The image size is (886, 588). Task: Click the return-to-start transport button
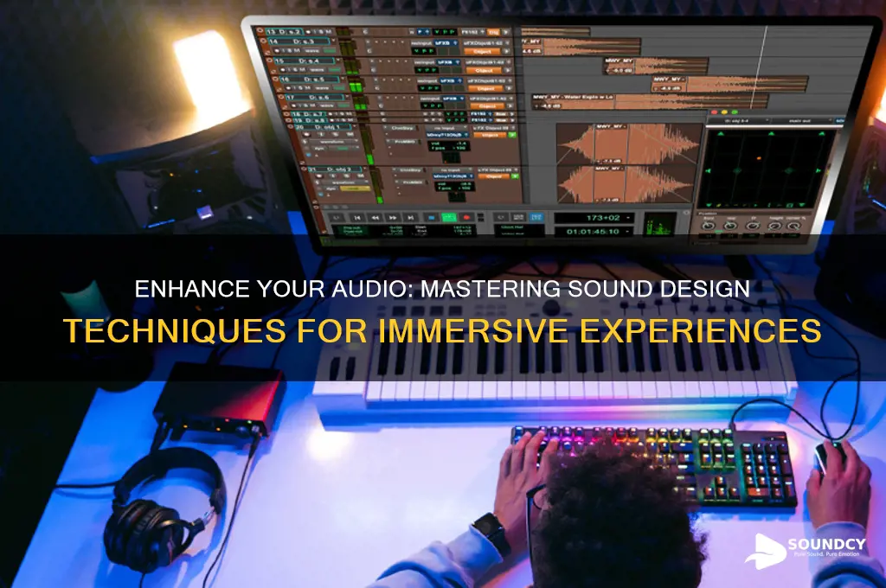[357, 217]
